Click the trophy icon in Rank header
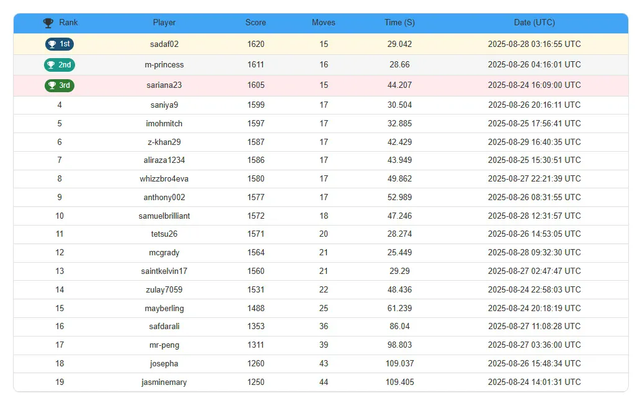The height and width of the screenshot is (399, 640). tap(48, 23)
